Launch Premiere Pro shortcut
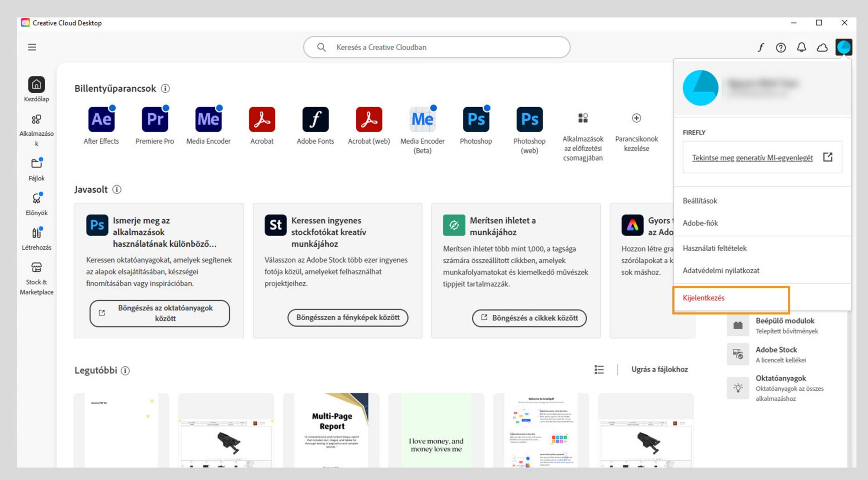Image resolution: width=868 pixels, height=480 pixels. [155, 119]
